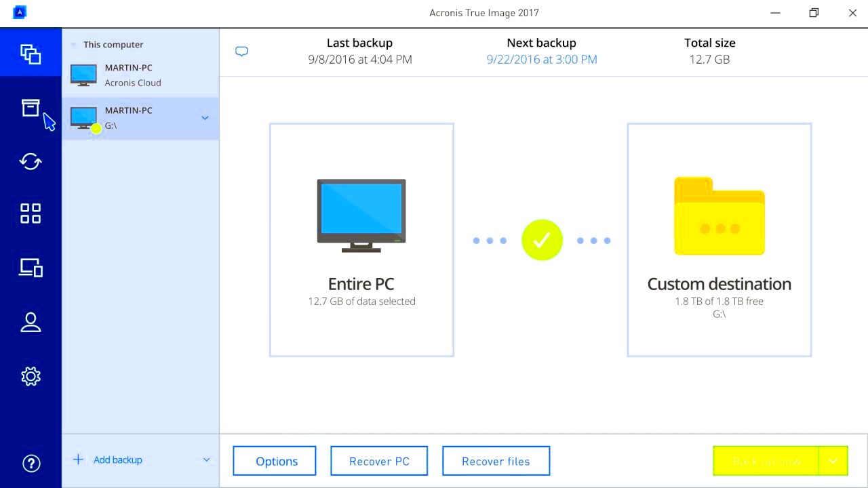Click the green checkmark status icon
This screenshot has width=868, height=488.
[542, 240]
